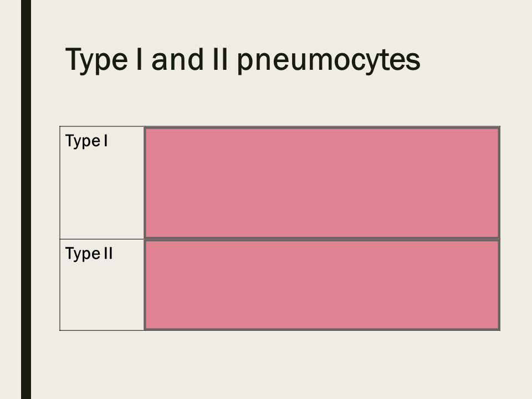The width and height of the screenshot is (532, 399).
Task: Click empty space in the Type I label cell
Action: pyautogui.click(x=102, y=197)
